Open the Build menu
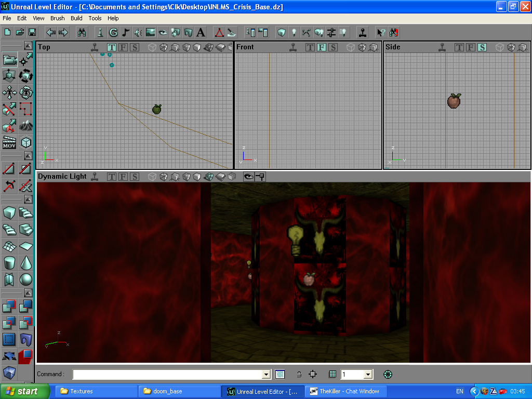This screenshot has width=532, height=399. pyautogui.click(x=76, y=18)
